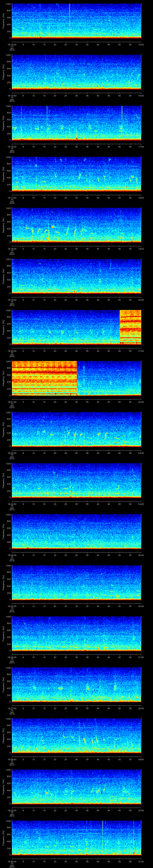The width and height of the screenshot is (153, 868).
Task: Click the spectrogram panel starting at 18:14:00
Action: 76,21
